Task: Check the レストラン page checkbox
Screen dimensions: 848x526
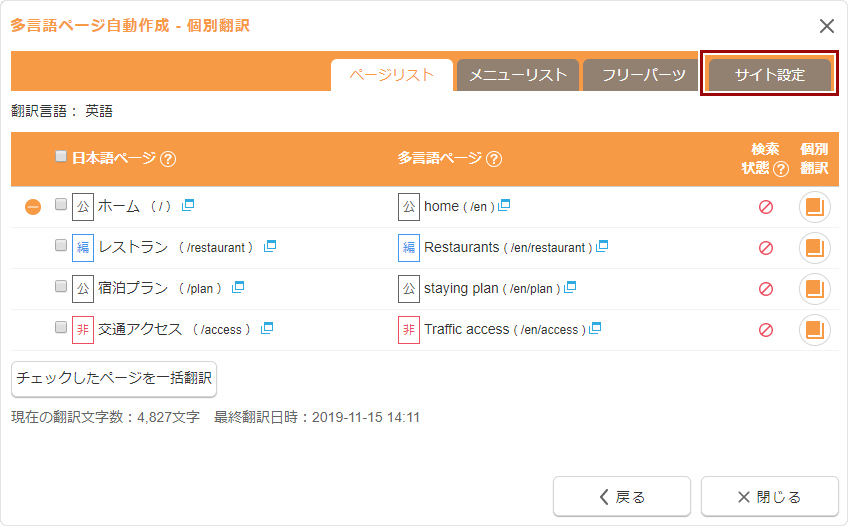Action: tap(61, 245)
